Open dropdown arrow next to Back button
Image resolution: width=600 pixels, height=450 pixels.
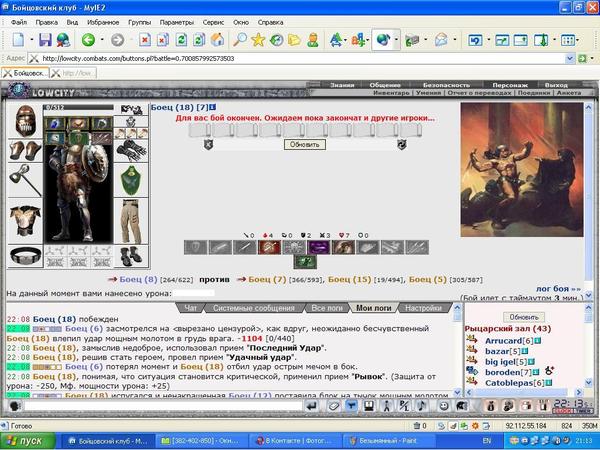coord(102,40)
